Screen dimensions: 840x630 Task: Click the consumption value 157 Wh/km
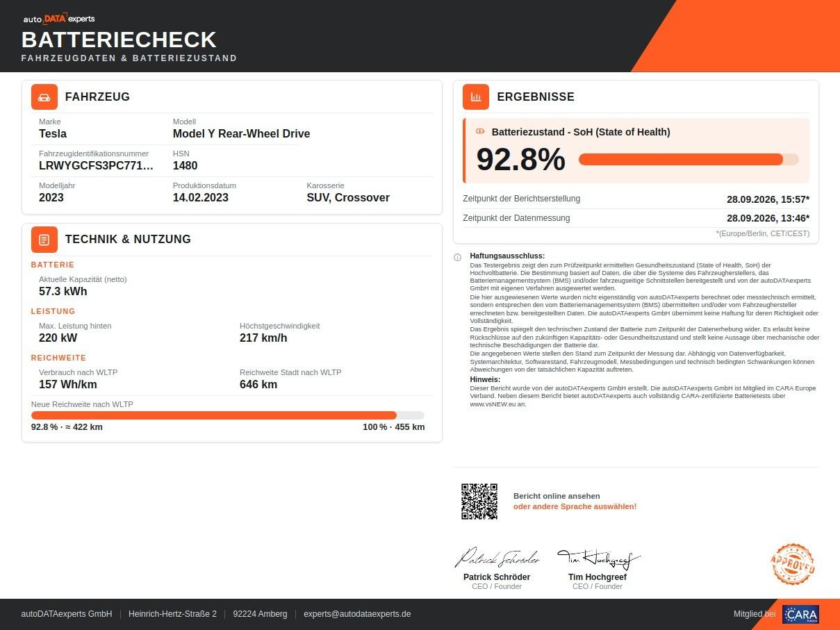tap(68, 384)
